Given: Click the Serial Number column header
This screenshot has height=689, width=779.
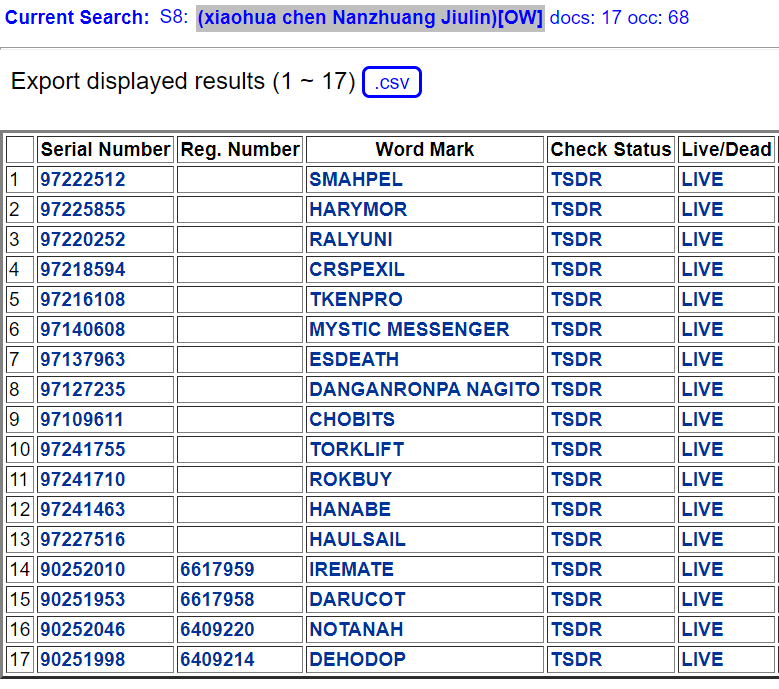Looking at the screenshot, I should [105, 149].
